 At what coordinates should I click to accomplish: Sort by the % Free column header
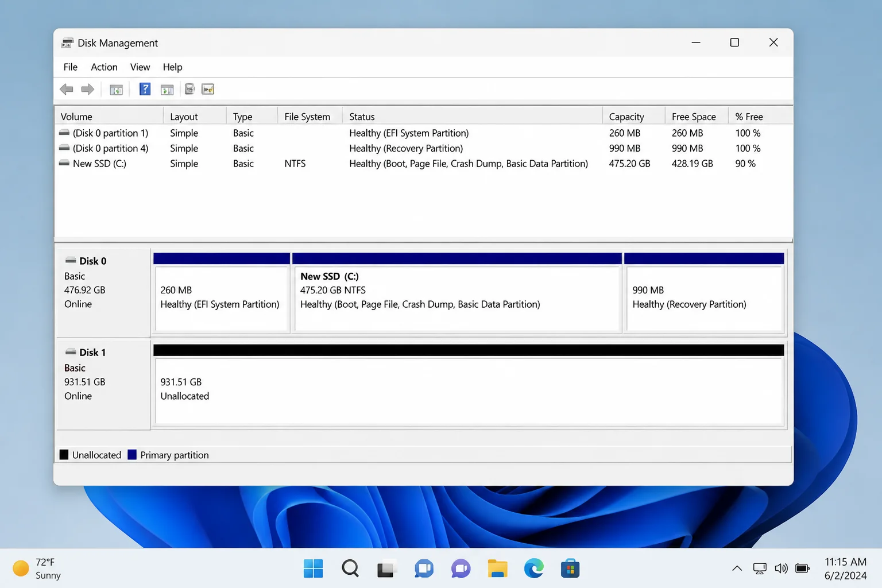click(760, 117)
